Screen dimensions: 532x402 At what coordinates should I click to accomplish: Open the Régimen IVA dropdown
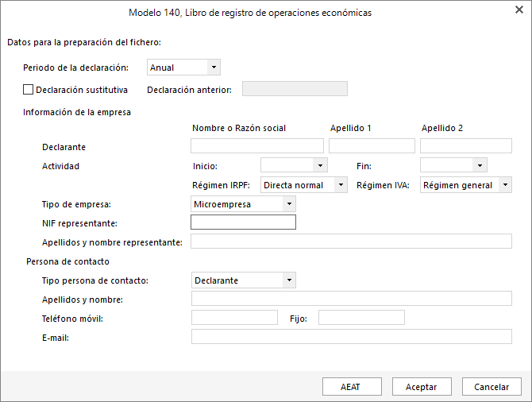pos(466,185)
